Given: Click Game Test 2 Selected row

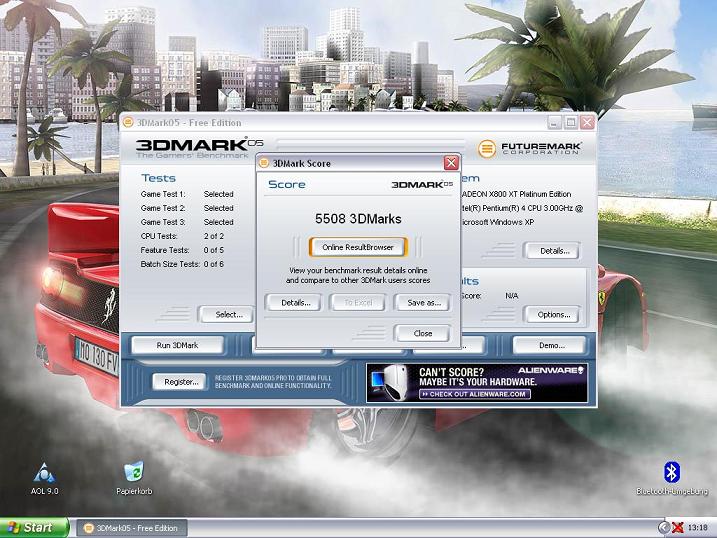Looking at the screenshot, I should click(x=187, y=208).
